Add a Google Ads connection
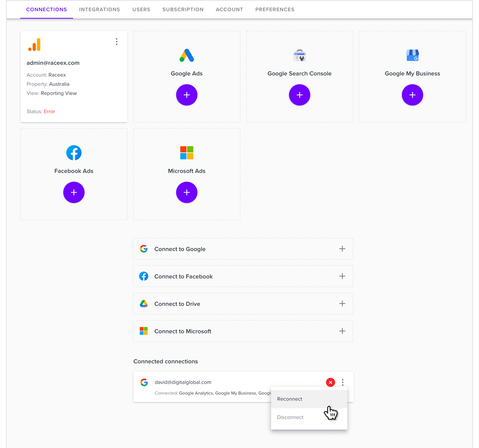The image size is (479, 448). point(187,95)
